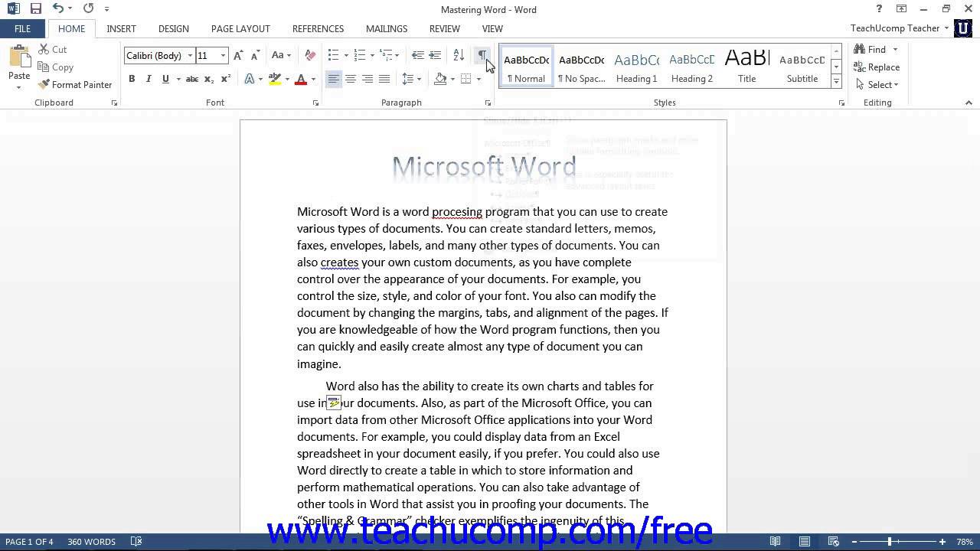
Task: Apply the Subtitle style
Action: tap(802, 67)
